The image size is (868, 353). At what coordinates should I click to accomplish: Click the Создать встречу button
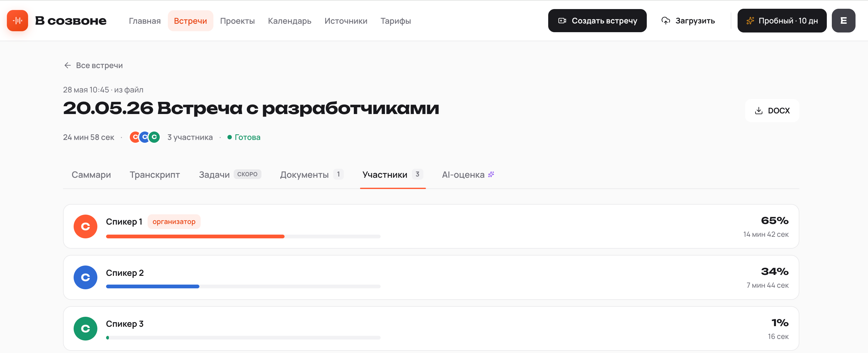click(597, 21)
